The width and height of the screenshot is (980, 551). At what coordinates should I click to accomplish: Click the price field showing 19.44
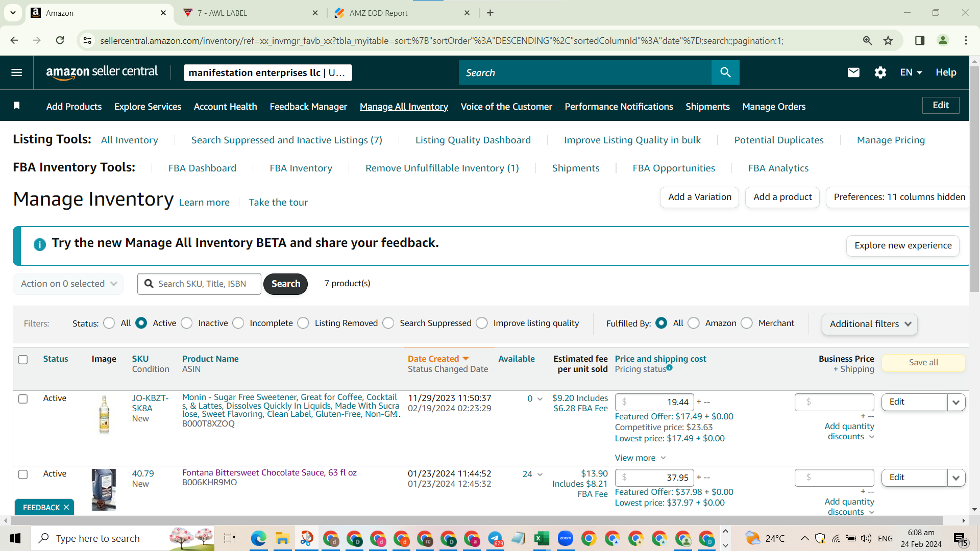click(x=654, y=402)
